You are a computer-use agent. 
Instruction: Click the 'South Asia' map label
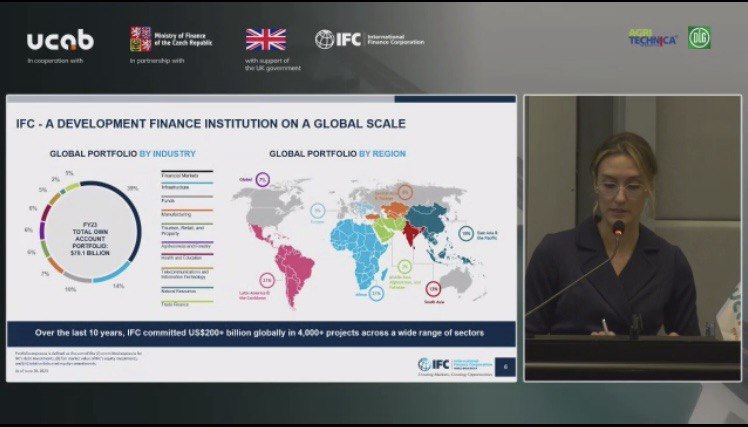pyautogui.click(x=434, y=302)
